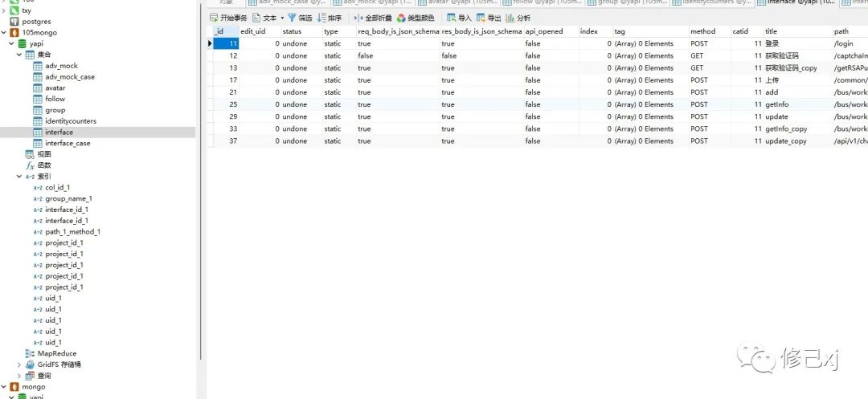Click the 开始事务 (Begin Transaction) toolbar icon
This screenshot has width=868, height=399.
point(214,18)
